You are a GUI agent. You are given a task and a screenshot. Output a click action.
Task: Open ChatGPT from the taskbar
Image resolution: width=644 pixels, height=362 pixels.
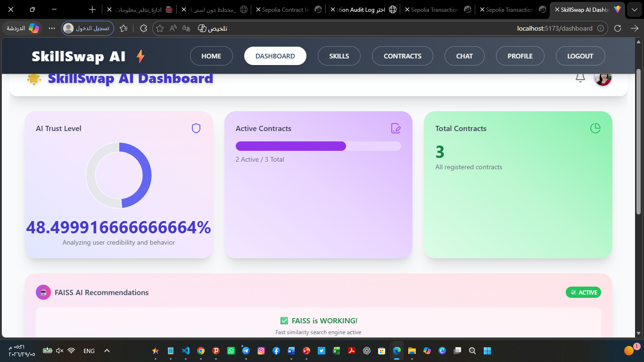click(367, 351)
